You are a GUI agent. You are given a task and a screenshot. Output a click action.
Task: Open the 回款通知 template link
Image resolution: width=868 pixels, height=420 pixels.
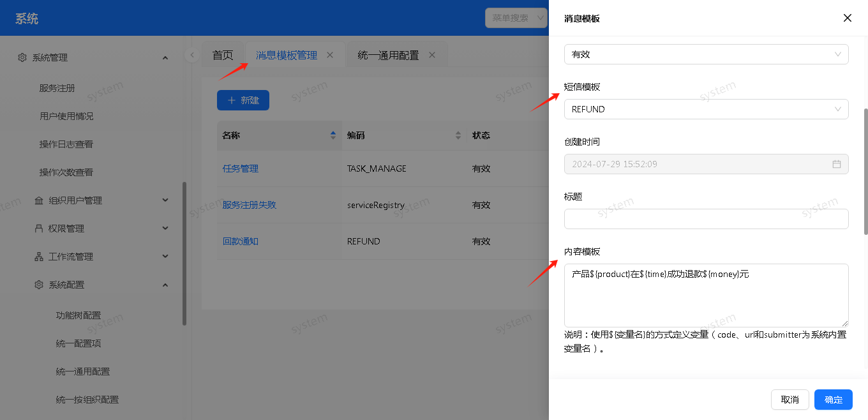[x=240, y=241]
